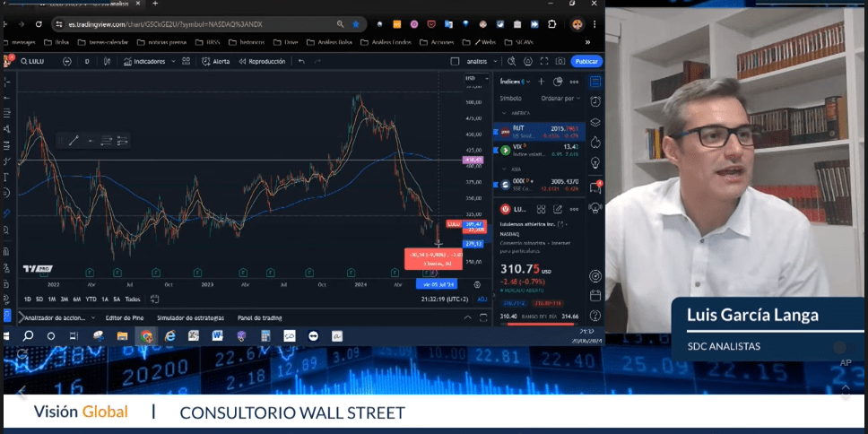Enter fullscreen chart mode
The height and width of the screenshot is (434, 868).
tap(542, 61)
